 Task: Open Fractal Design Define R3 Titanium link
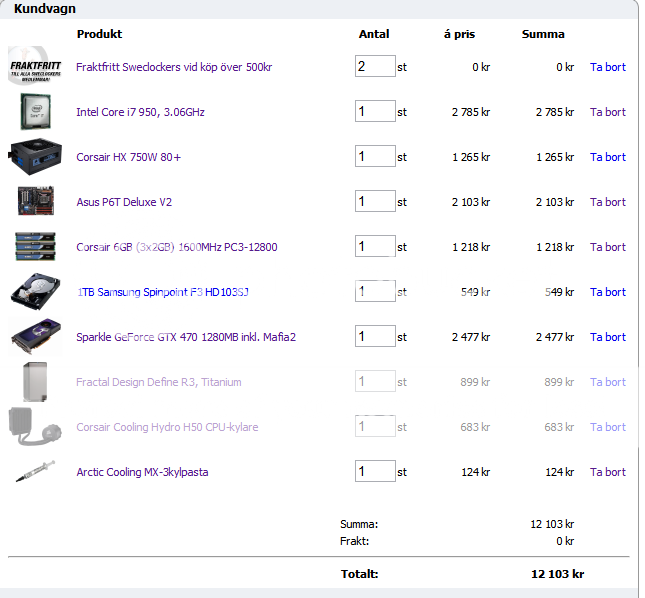pyautogui.click(x=158, y=382)
